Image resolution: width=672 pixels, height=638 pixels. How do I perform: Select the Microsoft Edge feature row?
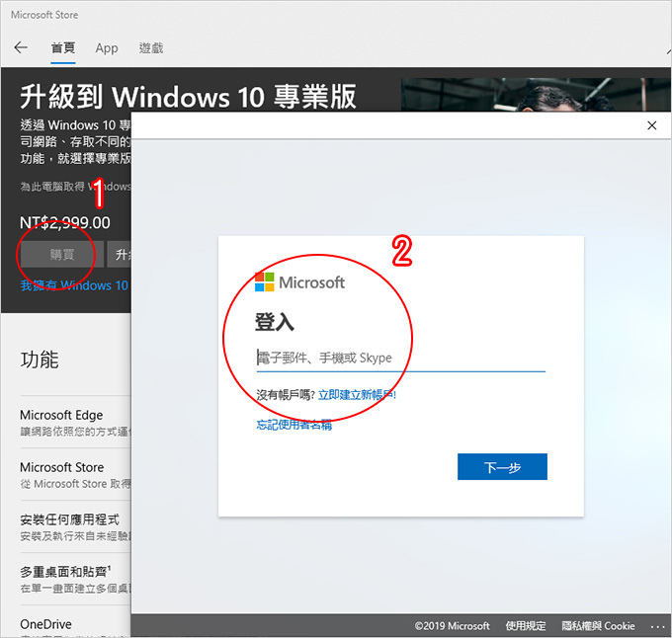(x=75, y=423)
